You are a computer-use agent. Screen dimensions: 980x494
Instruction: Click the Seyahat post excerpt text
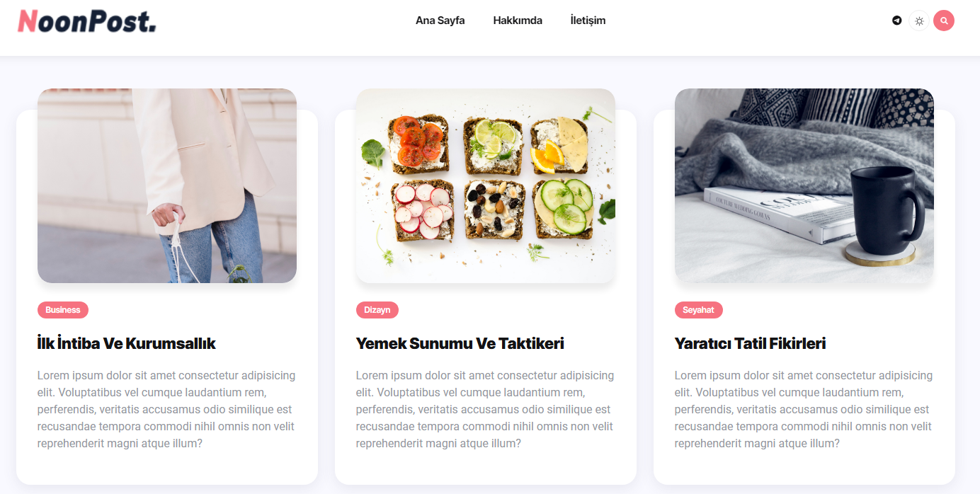coord(804,409)
